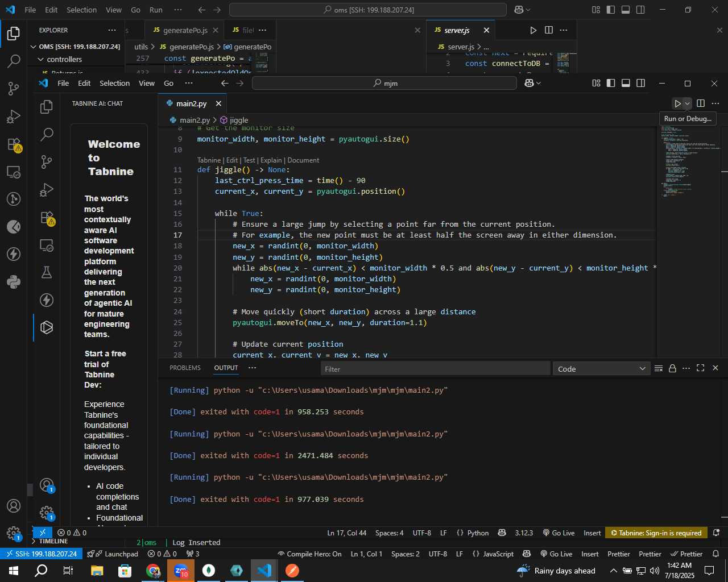Screen dimensions: 728x582
Task: Open Python icon in oms window activity bar
Action: (x=14, y=281)
